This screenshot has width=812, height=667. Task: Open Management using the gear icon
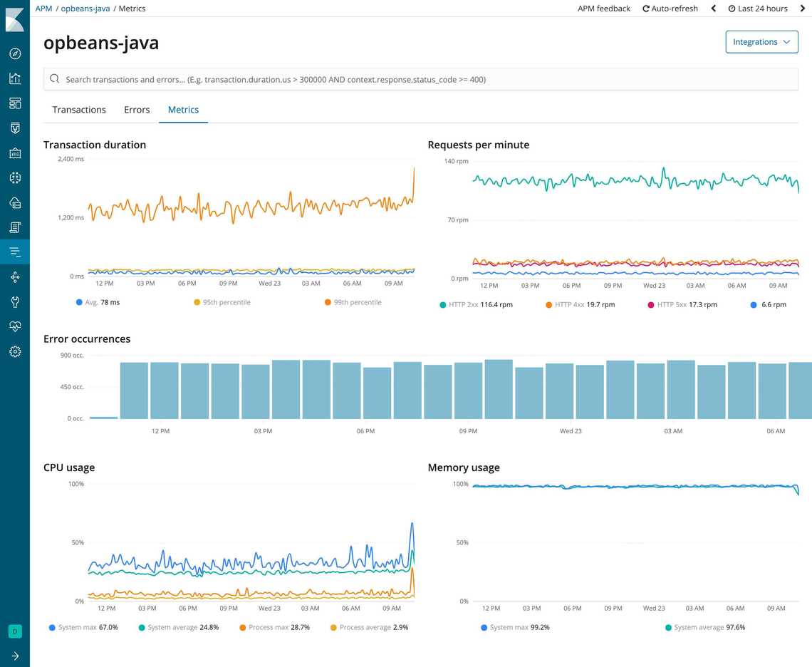(15, 351)
